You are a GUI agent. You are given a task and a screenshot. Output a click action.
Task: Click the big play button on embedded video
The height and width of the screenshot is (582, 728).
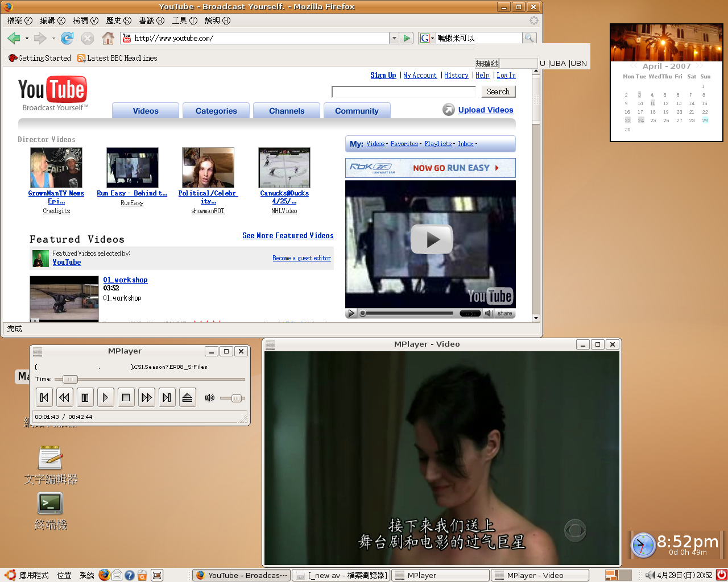tap(432, 239)
